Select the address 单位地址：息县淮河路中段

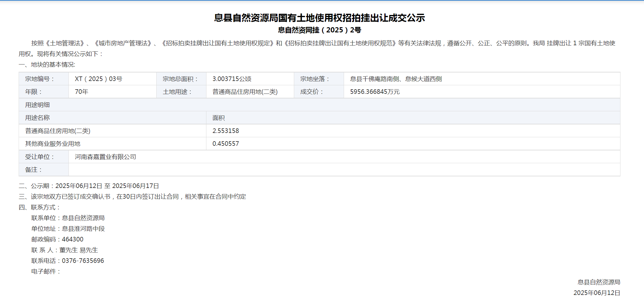coord(68,229)
